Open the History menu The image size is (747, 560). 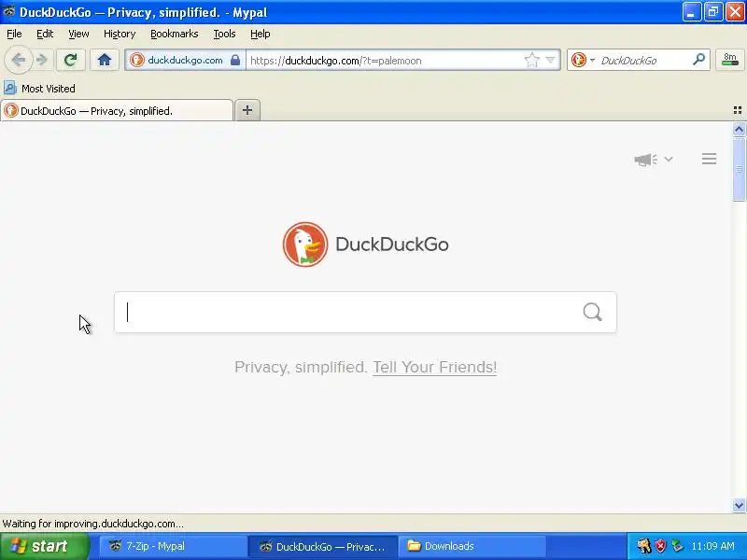click(120, 34)
